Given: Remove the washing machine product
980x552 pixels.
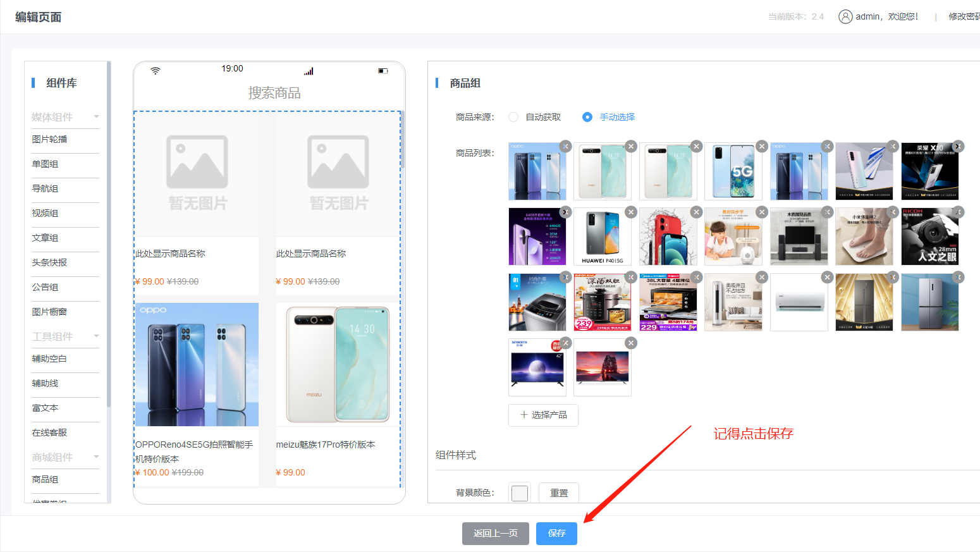Looking at the screenshot, I should pyautogui.click(x=566, y=278).
